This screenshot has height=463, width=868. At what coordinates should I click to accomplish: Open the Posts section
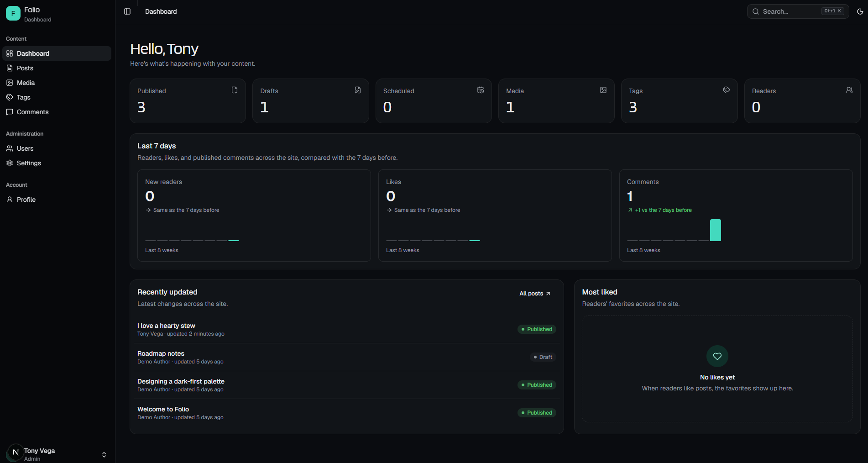(57, 68)
